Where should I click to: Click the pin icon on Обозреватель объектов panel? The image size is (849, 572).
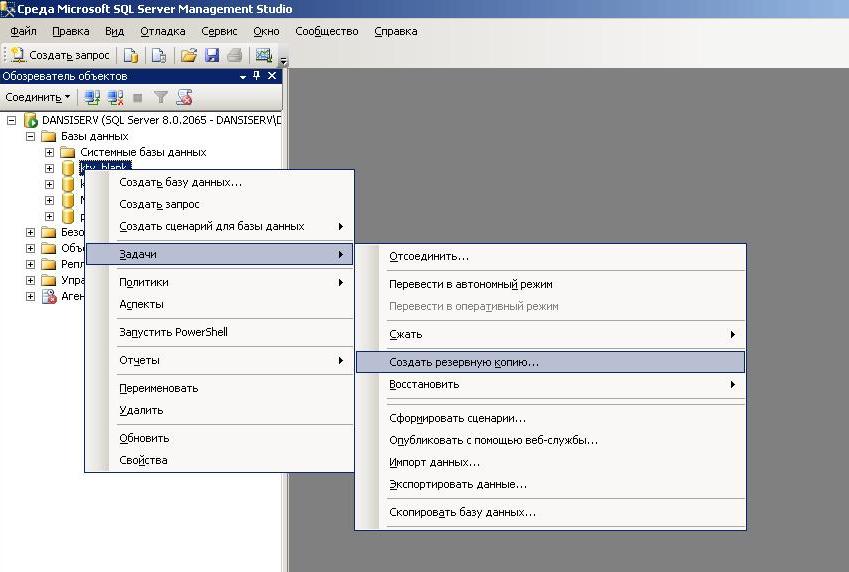[257, 76]
